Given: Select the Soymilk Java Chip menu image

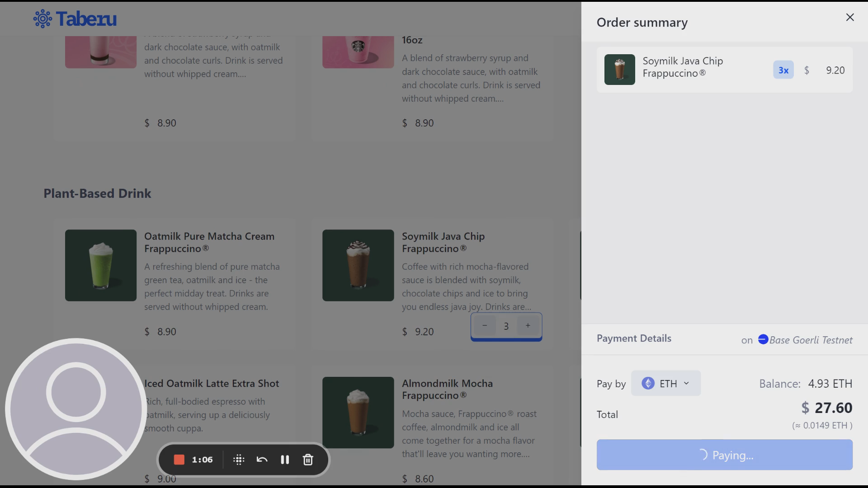Looking at the screenshot, I should tap(358, 265).
